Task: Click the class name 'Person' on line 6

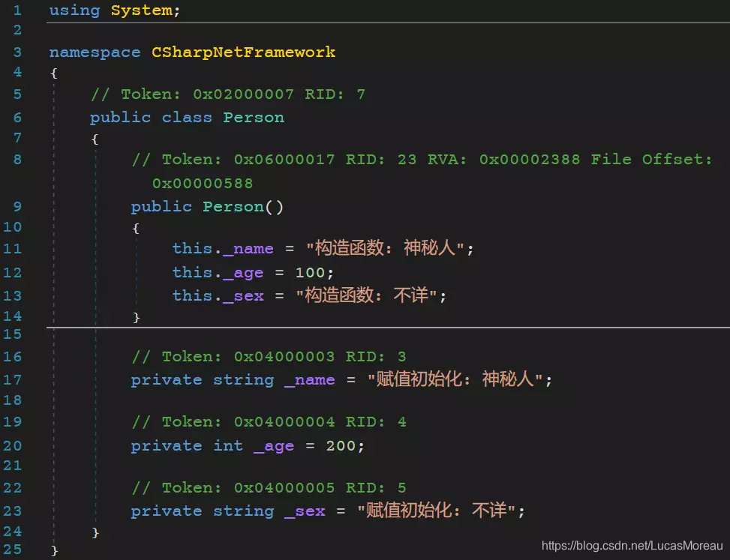Action: (254, 117)
